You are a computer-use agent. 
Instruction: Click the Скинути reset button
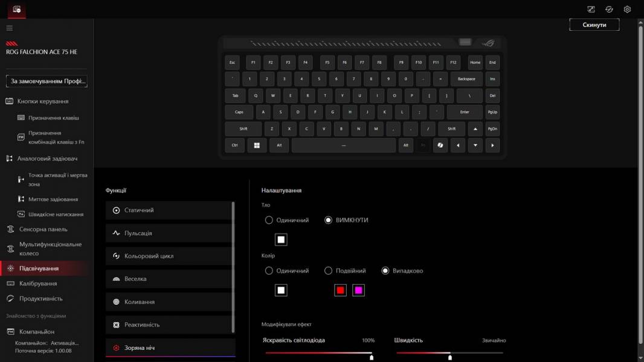tap(594, 25)
